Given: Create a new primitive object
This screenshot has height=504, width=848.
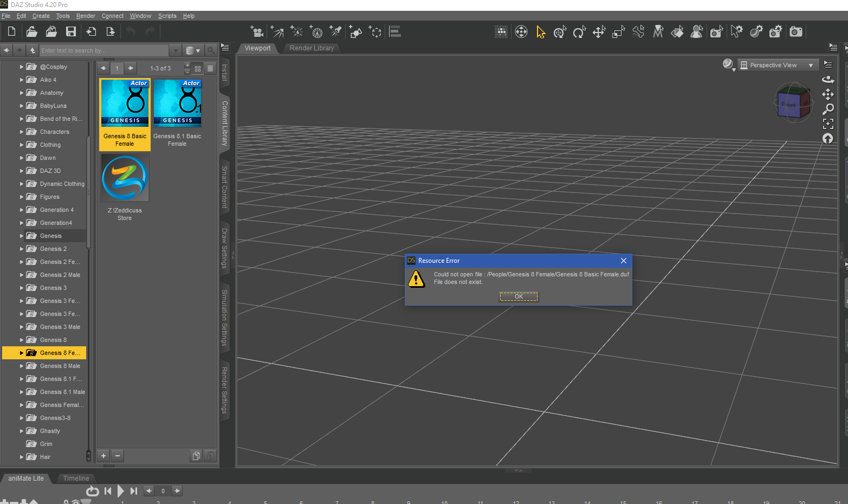Looking at the screenshot, I should pos(355,31).
